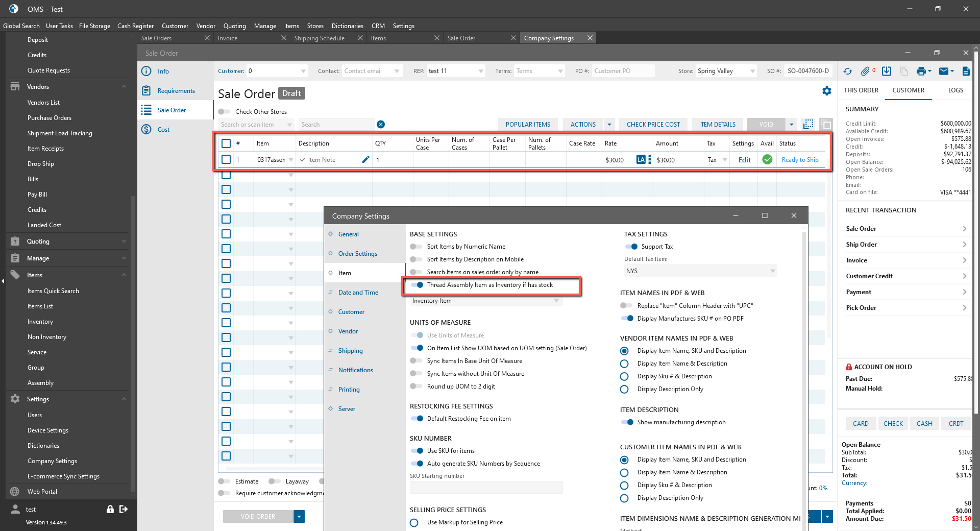Switch to the Shipping Schedule tab

tap(320, 38)
